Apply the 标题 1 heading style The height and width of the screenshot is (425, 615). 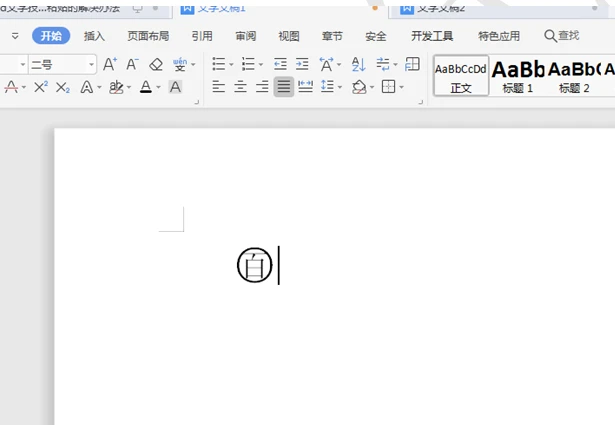(517, 75)
